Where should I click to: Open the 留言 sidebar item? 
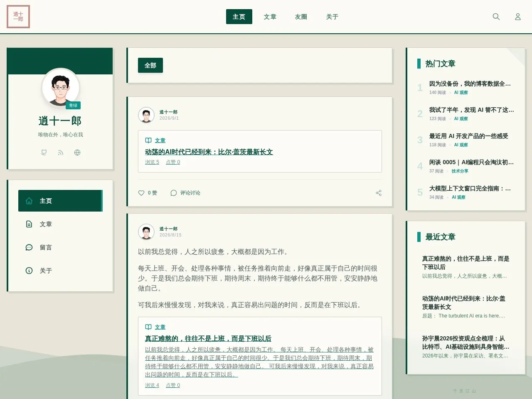click(60, 247)
